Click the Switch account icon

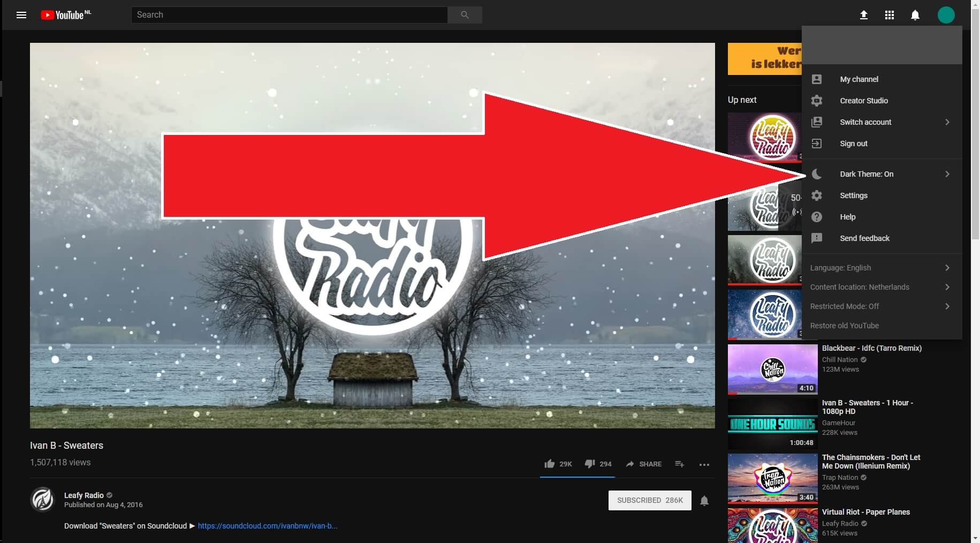coord(817,122)
